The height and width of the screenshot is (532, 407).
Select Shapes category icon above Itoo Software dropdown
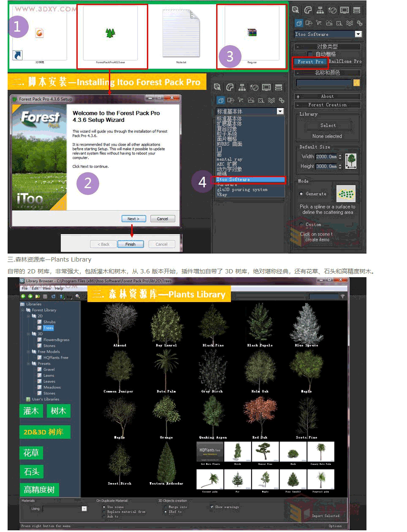coord(309,23)
